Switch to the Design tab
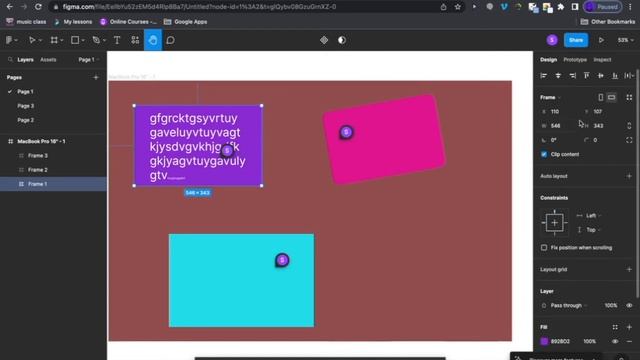Image resolution: width=640 pixels, height=360 pixels. 549,60
